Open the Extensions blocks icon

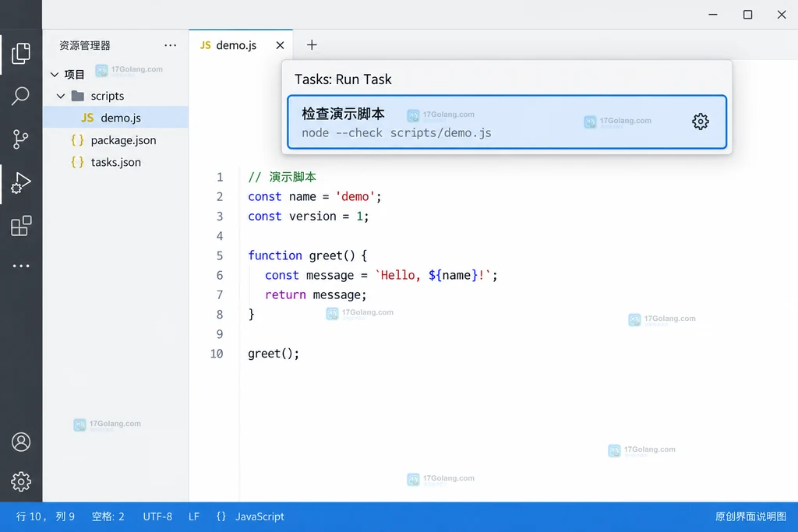coord(21,226)
